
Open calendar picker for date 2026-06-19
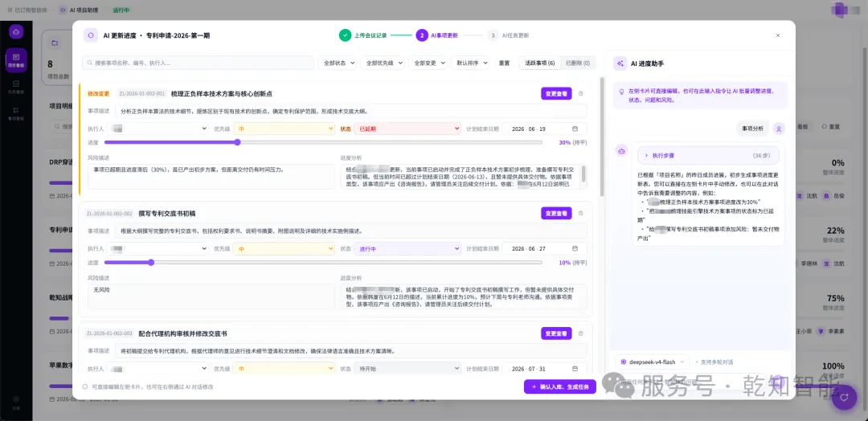coord(575,129)
